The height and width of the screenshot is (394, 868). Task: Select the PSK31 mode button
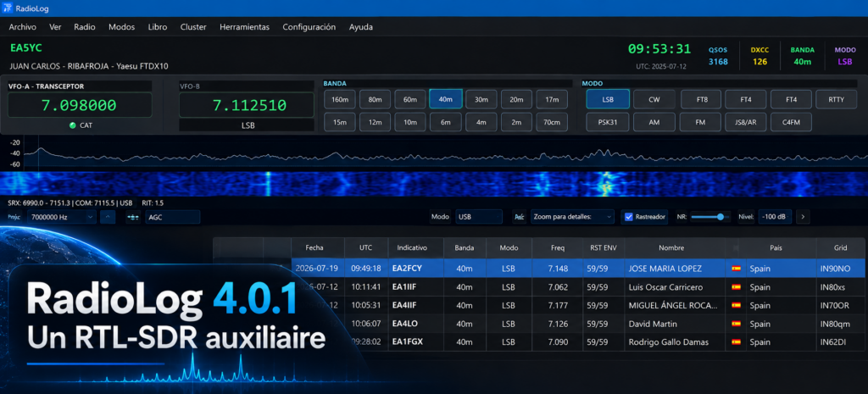(608, 122)
